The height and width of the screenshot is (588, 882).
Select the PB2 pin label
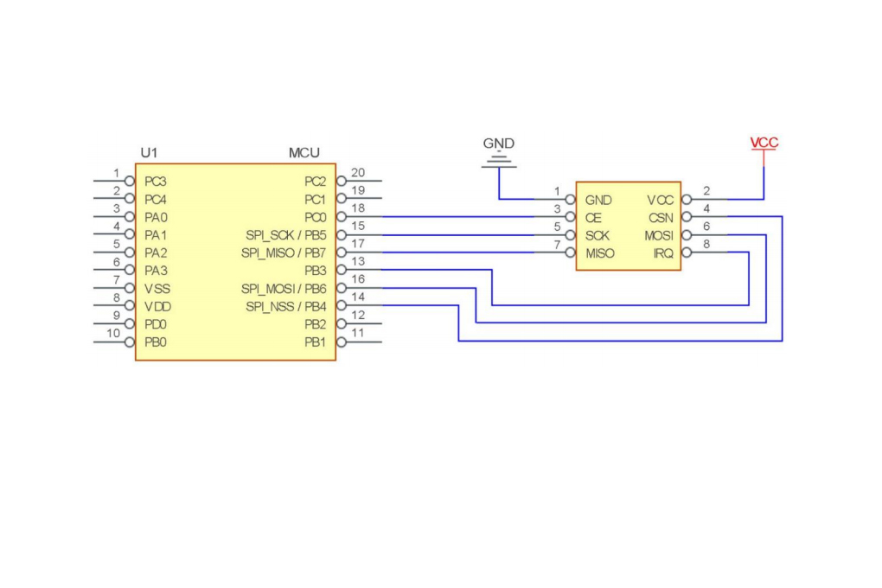click(315, 324)
